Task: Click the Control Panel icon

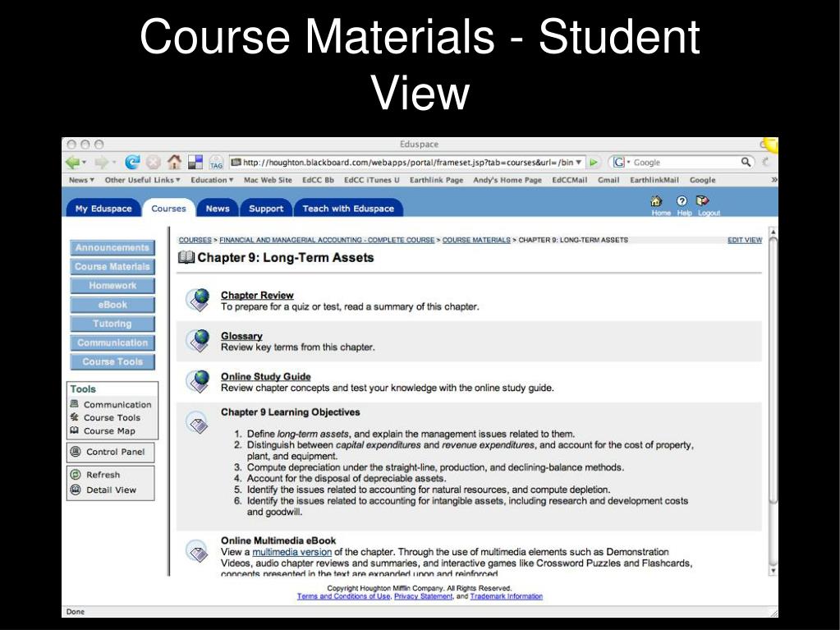Action: point(76,452)
